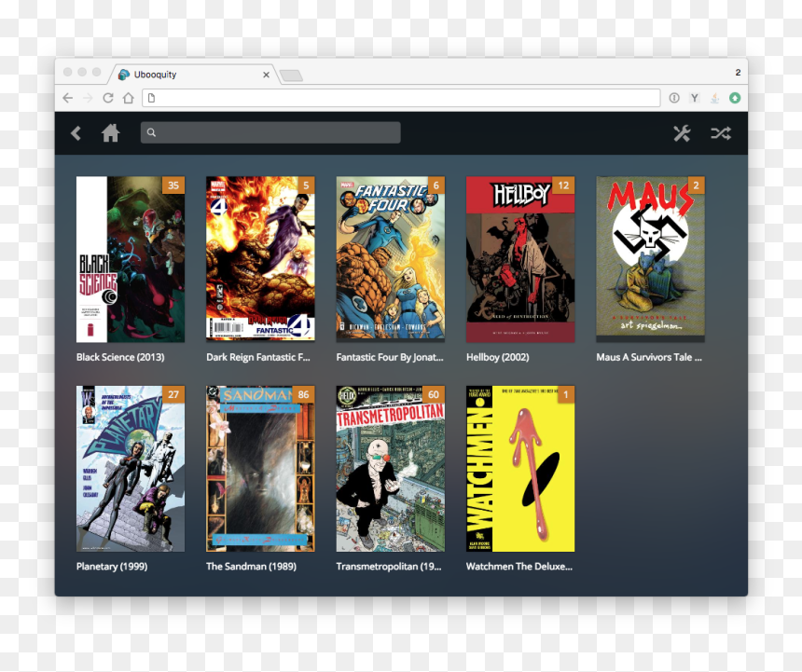This screenshot has height=672, width=802.
Task: Click the "Dark Reign Fantastic F..." title
Action: coord(257,357)
